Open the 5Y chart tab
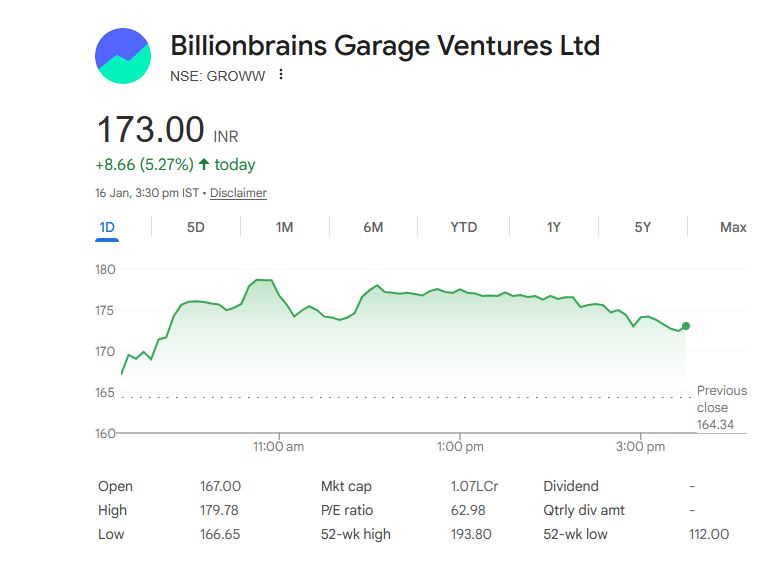The image size is (765, 580). click(642, 227)
